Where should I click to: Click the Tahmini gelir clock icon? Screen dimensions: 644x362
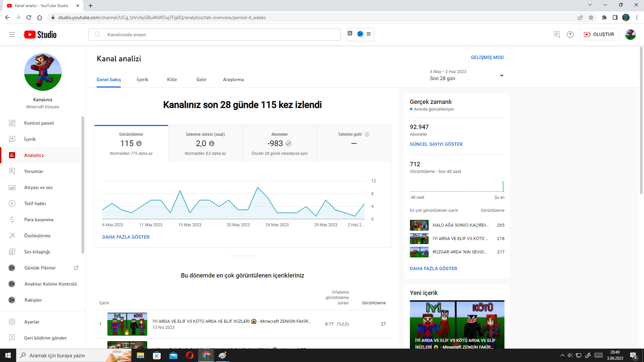click(367, 134)
